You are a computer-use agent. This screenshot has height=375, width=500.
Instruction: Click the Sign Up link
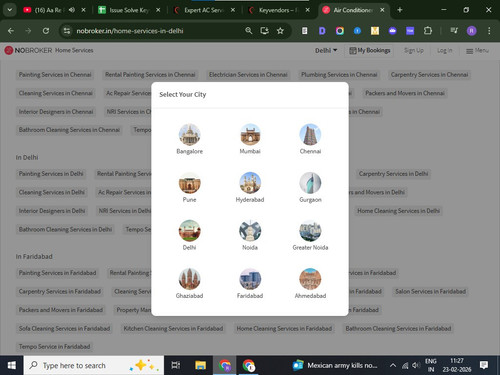tap(414, 51)
